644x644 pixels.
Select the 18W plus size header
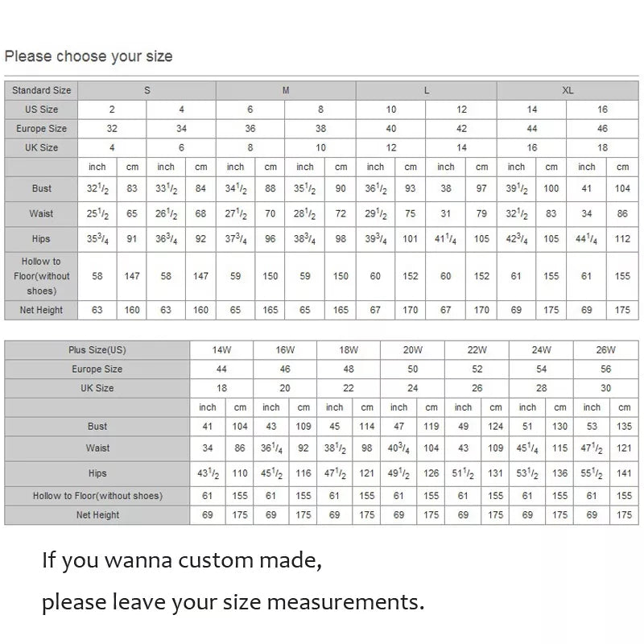(x=349, y=350)
